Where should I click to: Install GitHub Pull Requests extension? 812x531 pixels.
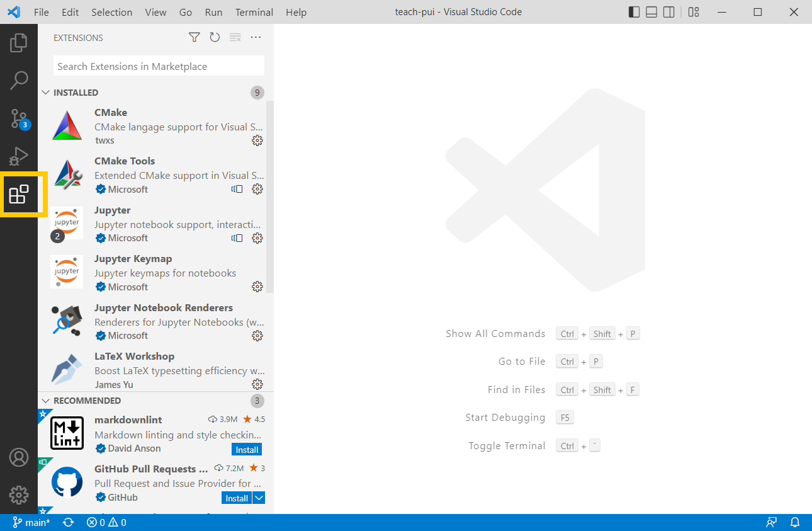click(237, 498)
